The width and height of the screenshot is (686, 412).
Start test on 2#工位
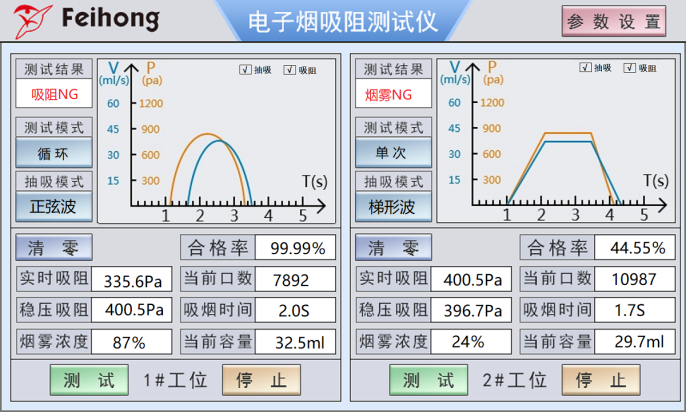429,380
